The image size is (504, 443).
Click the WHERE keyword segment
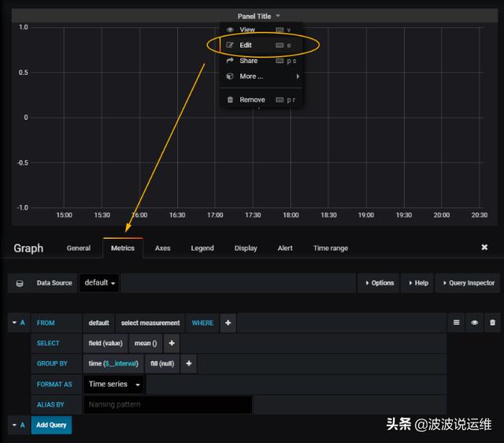coord(202,322)
